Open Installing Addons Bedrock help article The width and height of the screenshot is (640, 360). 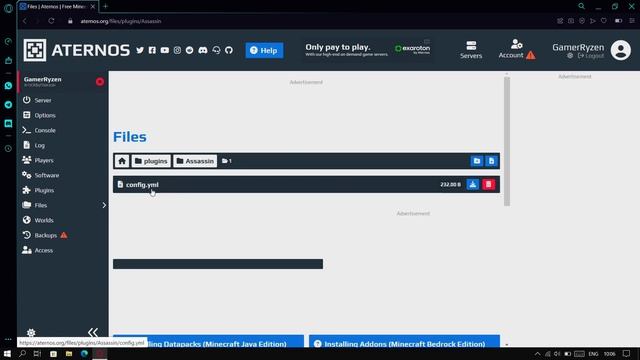coord(404,342)
